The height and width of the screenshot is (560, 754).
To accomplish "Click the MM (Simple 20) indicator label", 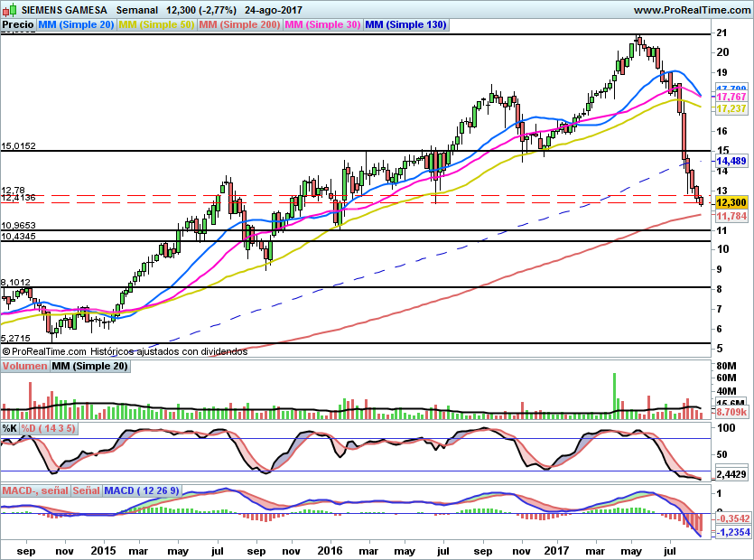I will (76, 25).
